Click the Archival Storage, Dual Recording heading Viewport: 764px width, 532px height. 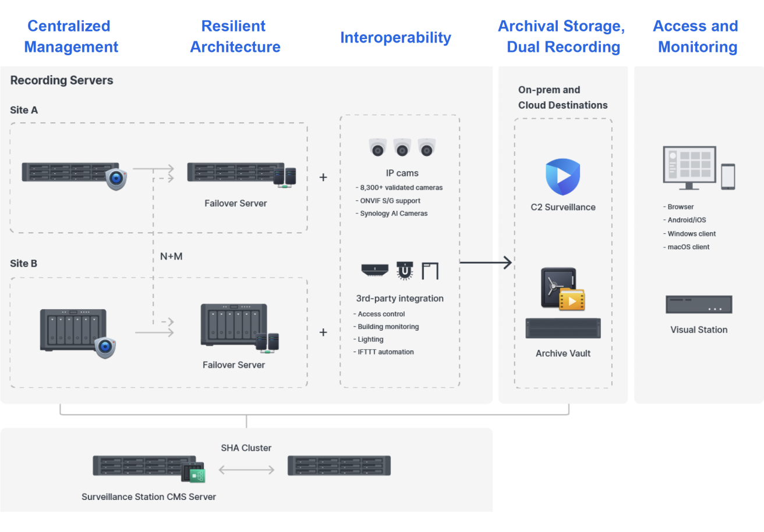point(562,36)
